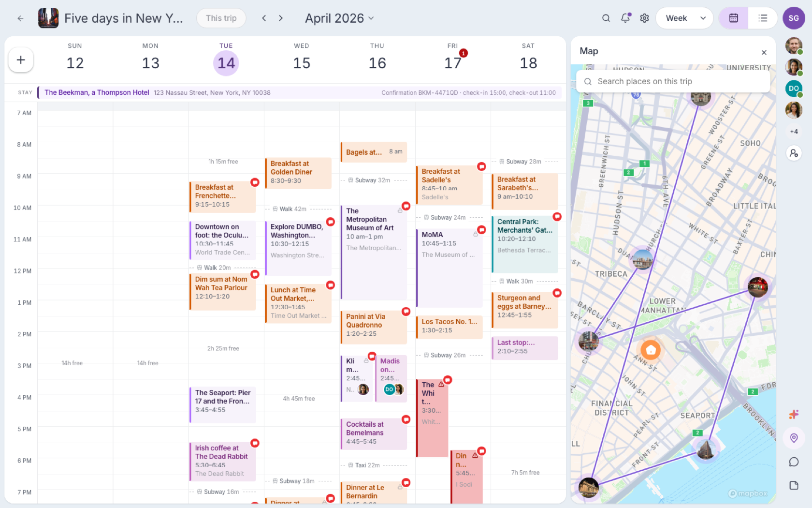Add a new event with plus button

[x=21, y=60]
